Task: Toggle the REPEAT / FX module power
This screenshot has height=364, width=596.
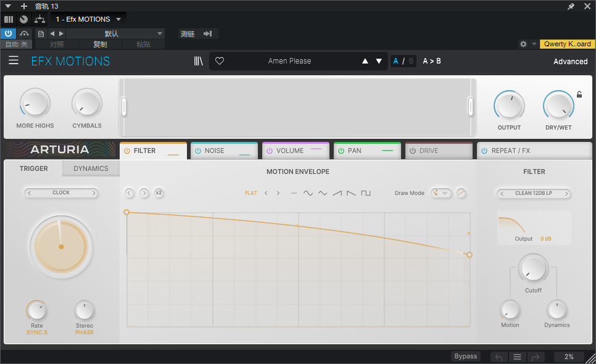Action: 484,151
